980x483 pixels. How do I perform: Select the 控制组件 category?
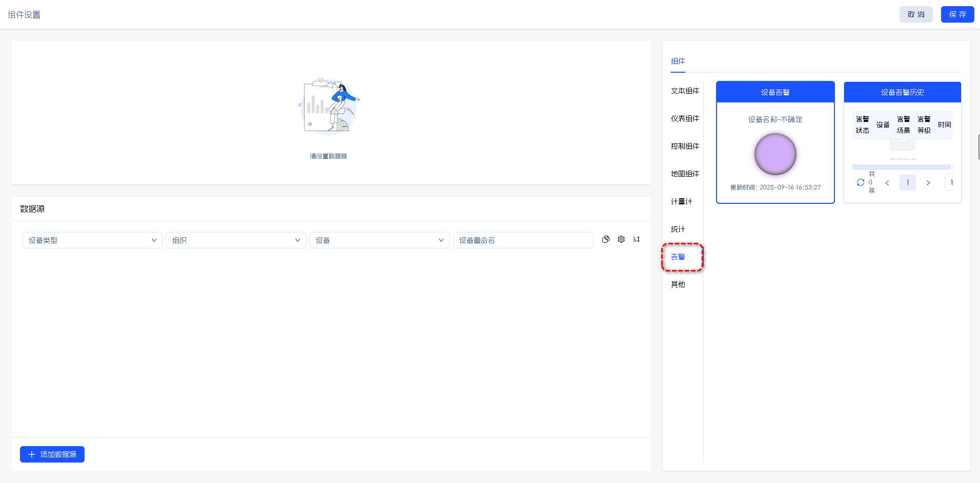[x=685, y=146]
